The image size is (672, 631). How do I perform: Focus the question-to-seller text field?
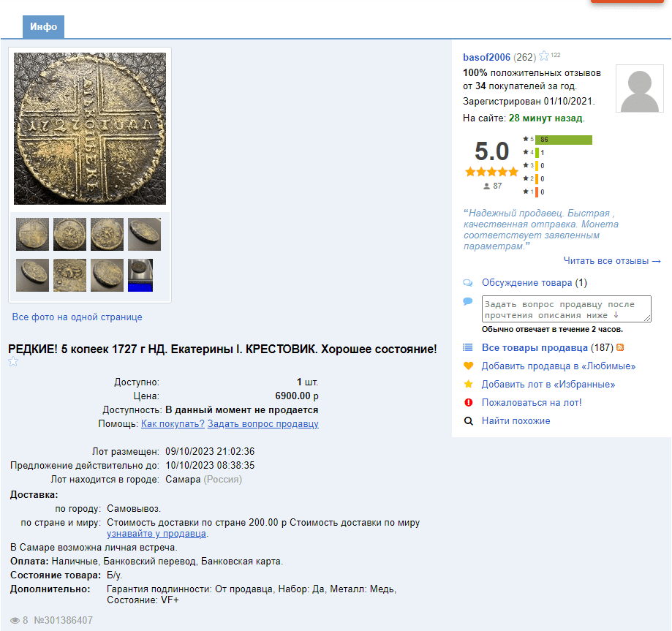[x=566, y=309]
